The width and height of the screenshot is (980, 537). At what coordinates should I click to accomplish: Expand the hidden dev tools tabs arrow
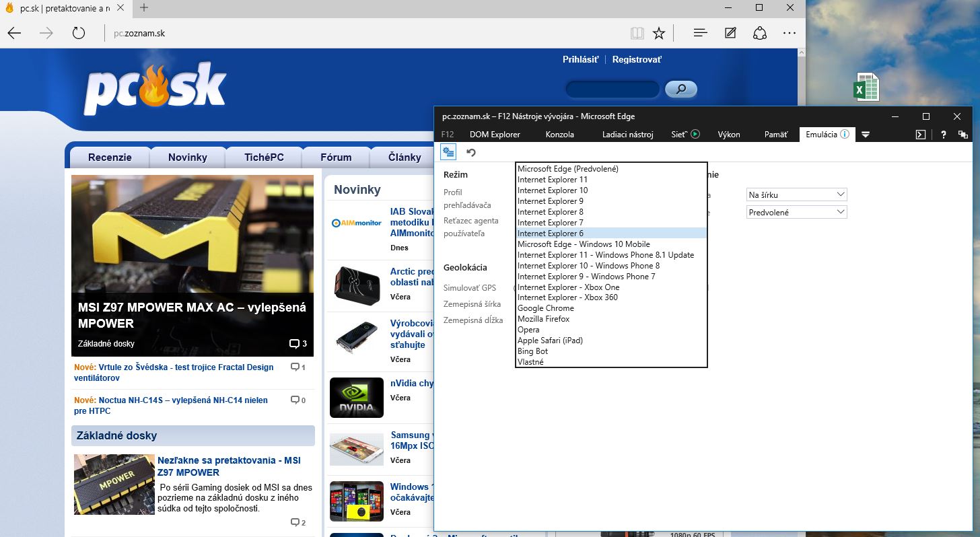(866, 135)
